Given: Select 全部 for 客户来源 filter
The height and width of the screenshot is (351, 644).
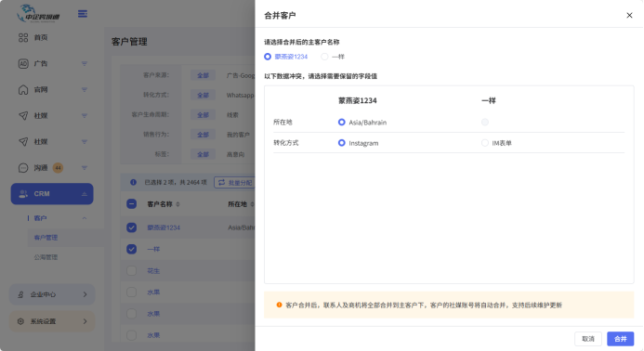Looking at the screenshot, I should tap(203, 75).
